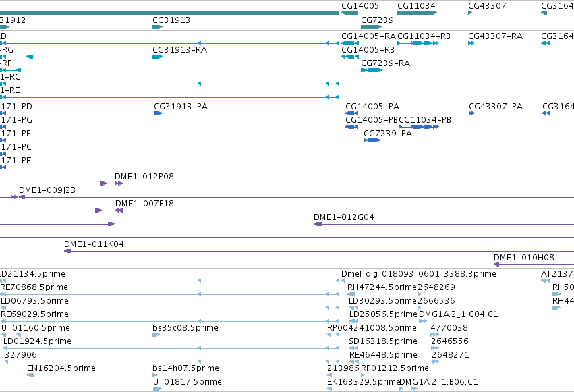This screenshot has height=392, width=574.
Task: Open the DME1-010H08 clone label
Action: pyautogui.click(x=523, y=258)
